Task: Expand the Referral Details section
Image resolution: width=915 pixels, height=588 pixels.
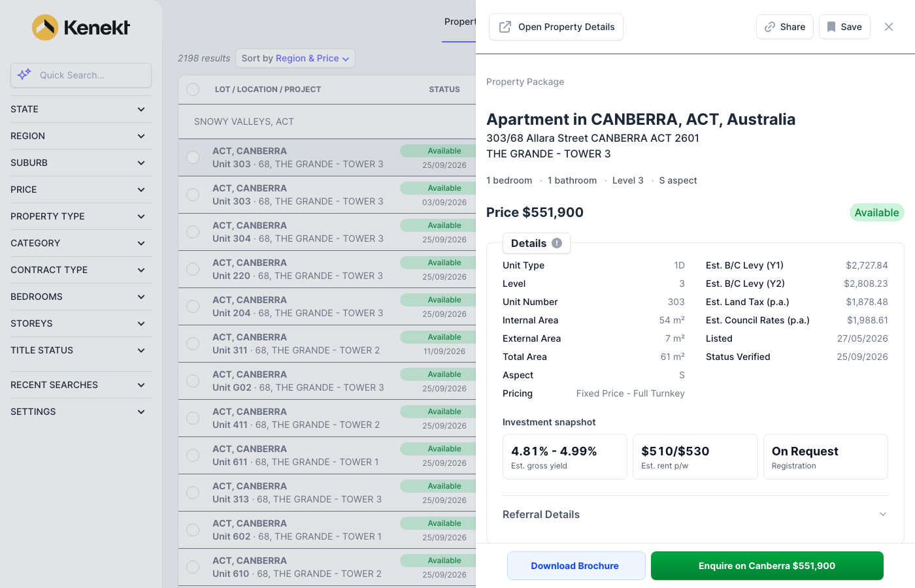Action: pyautogui.click(x=695, y=514)
